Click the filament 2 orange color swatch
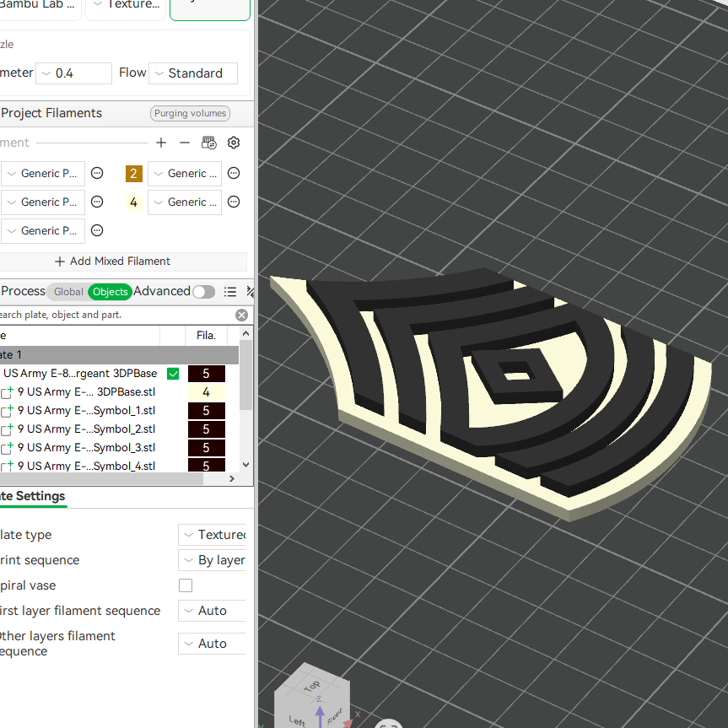728x728 pixels. click(134, 174)
